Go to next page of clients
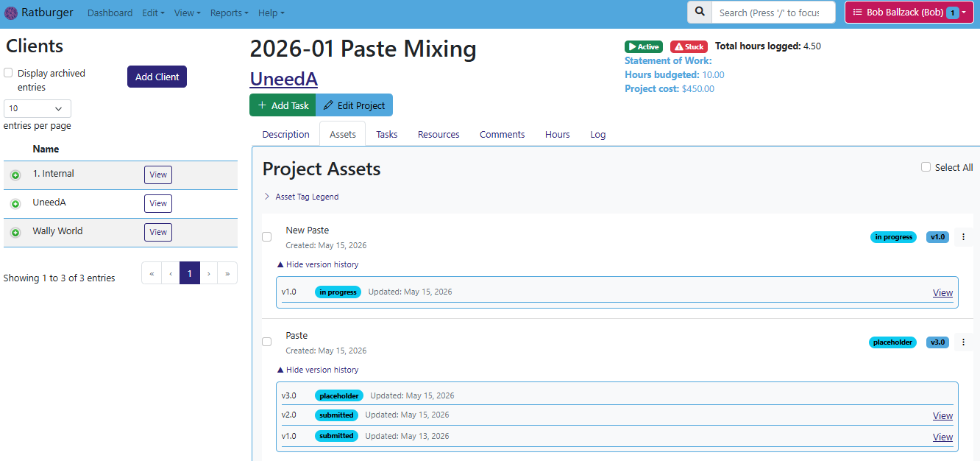Screen dimensions: 980x461 209,273
